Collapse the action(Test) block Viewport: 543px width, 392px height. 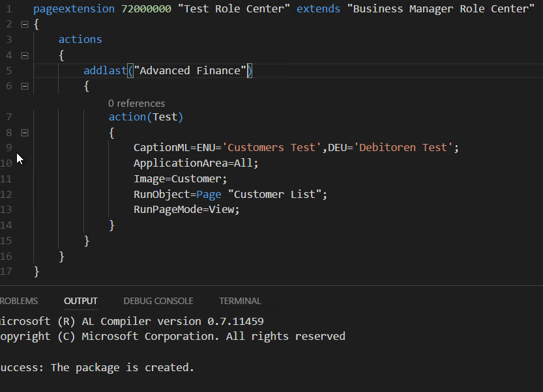tap(24, 132)
